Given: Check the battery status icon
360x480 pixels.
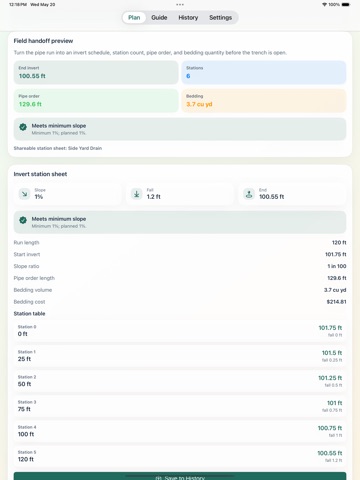Looking at the screenshot, I should 346,5.
